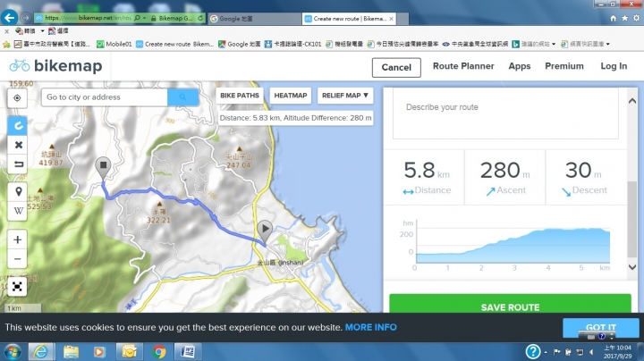This screenshot has width=644, height=361.
Task: Click the browser home icon
Action: 613,19
